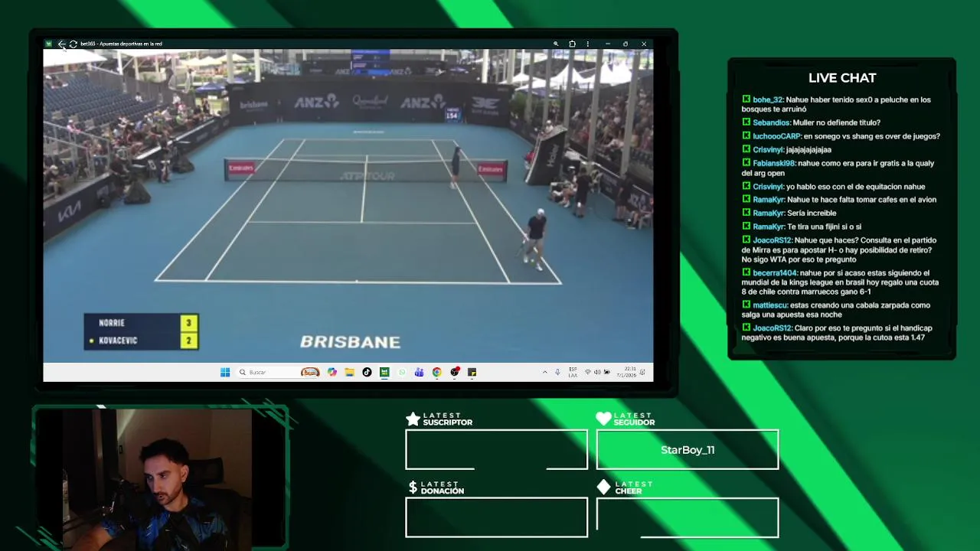Click the streamer webcam feed

157,478
